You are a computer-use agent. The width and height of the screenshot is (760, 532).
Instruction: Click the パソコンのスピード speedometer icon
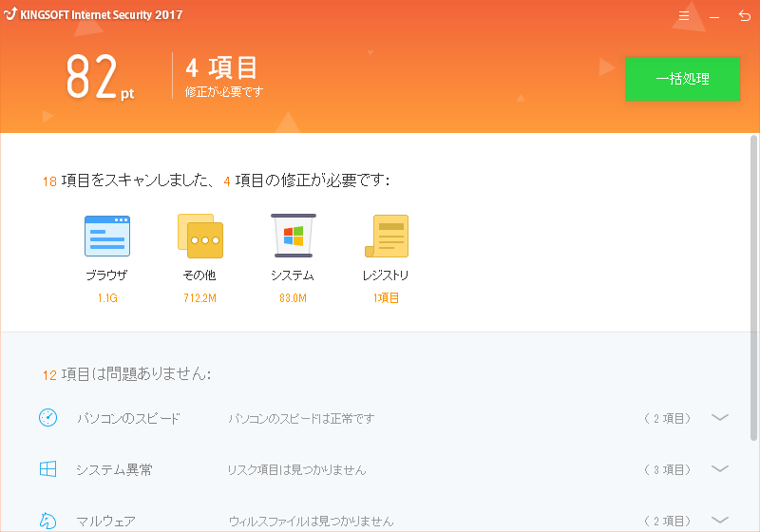[x=48, y=417]
